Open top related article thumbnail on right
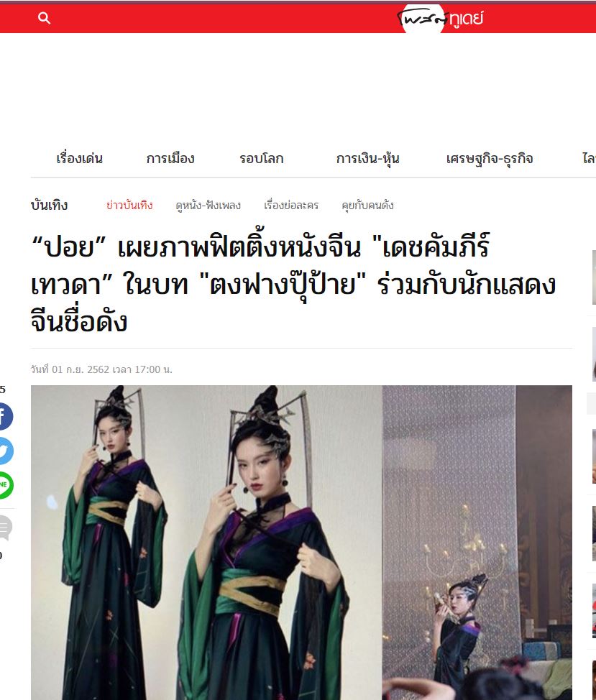The image size is (596, 700). [594, 277]
